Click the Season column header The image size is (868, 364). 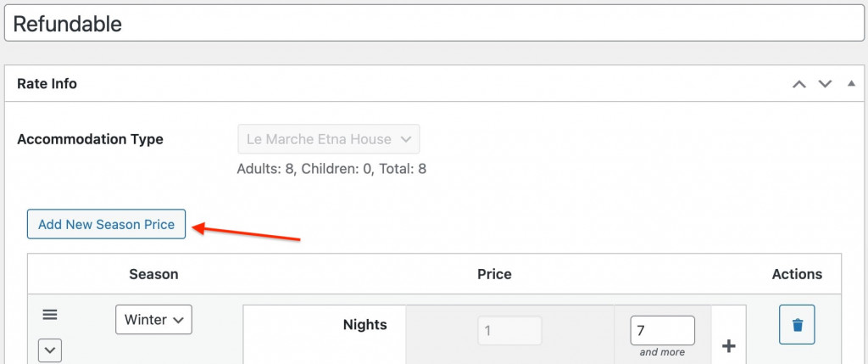tap(153, 274)
